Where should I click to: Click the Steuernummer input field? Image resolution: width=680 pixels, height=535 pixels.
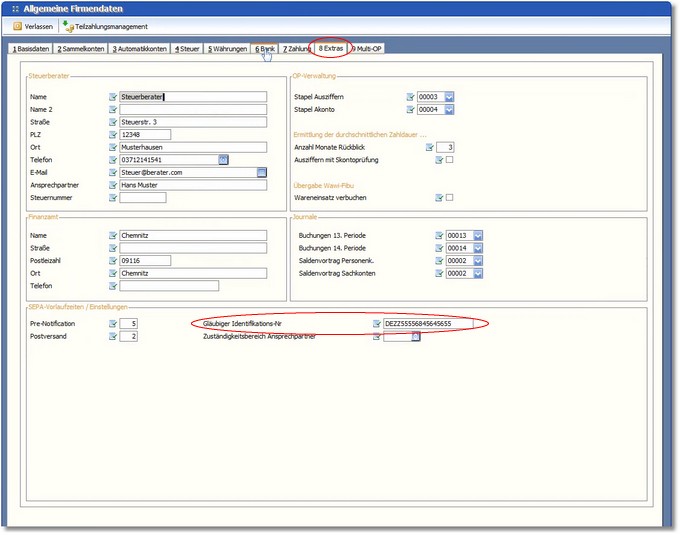(143, 198)
